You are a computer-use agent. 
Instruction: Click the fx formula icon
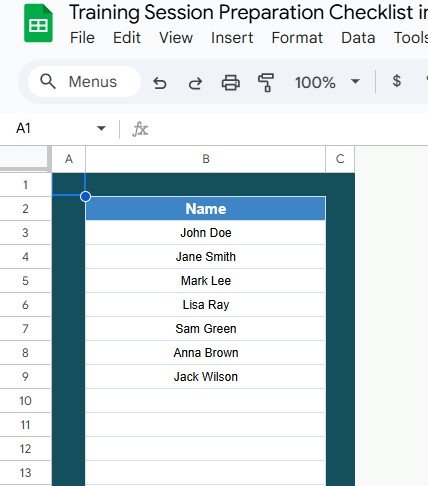[x=140, y=129]
